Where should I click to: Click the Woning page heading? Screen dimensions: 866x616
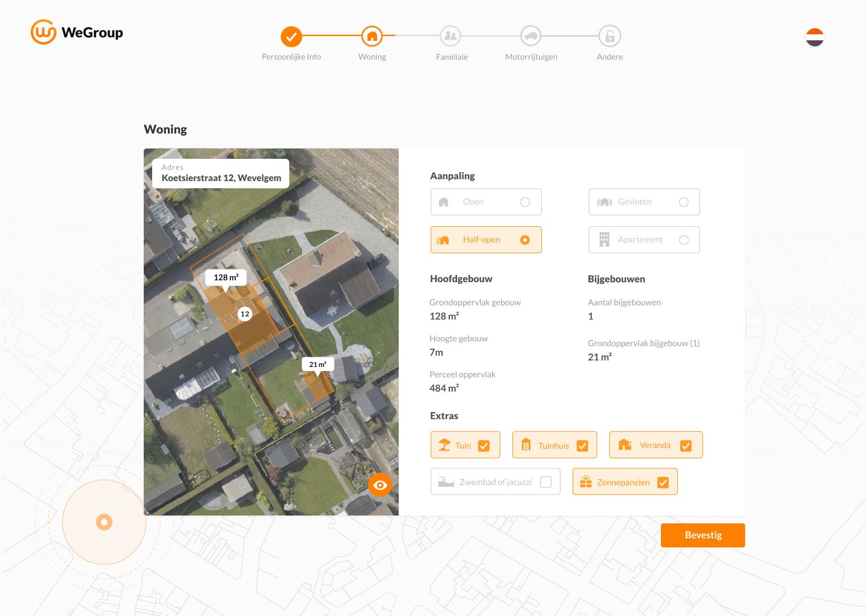165,129
